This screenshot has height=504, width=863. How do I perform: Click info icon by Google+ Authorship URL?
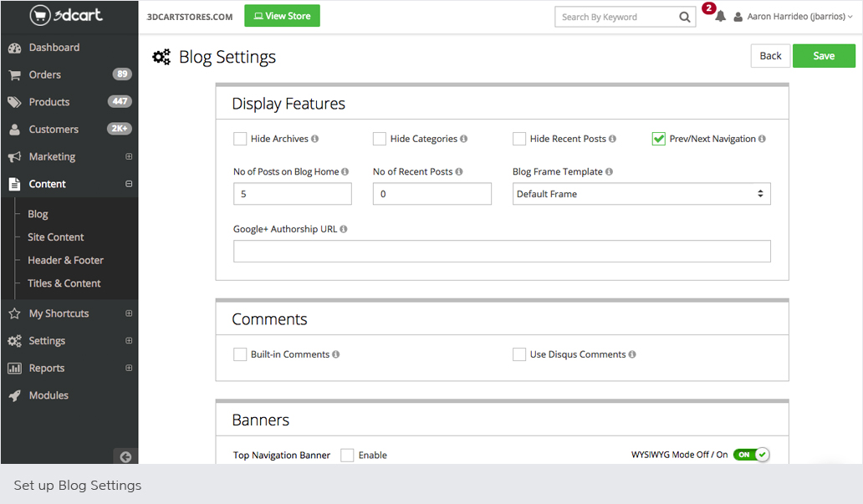[344, 229]
